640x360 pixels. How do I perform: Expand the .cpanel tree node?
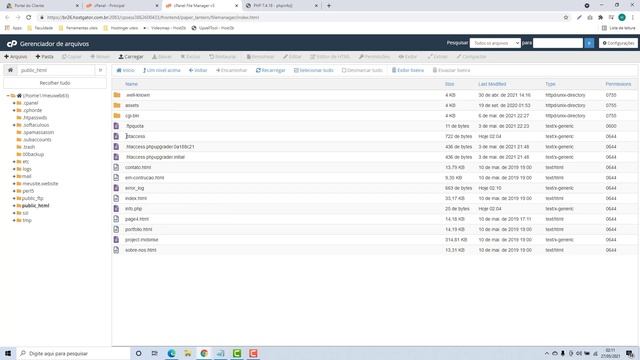(x=14, y=103)
